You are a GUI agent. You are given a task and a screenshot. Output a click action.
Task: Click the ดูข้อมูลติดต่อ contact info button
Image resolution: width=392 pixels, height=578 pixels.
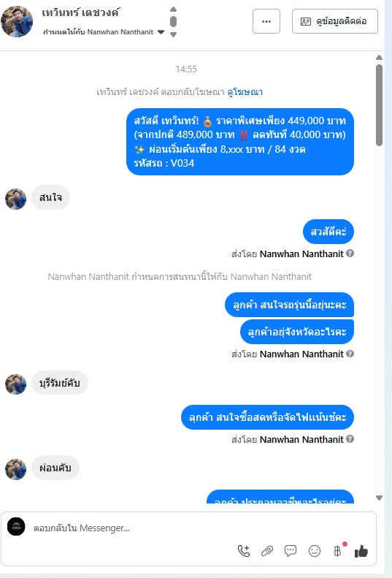335,21
